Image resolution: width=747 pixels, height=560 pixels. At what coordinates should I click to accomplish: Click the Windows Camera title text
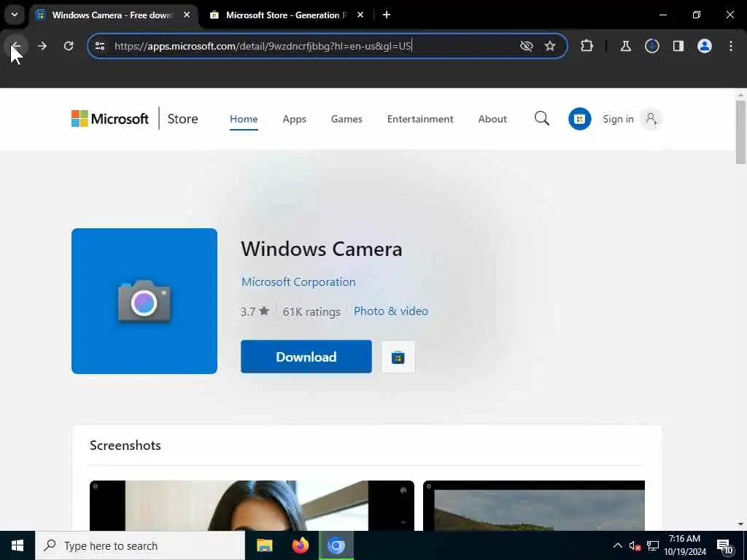[x=322, y=249]
